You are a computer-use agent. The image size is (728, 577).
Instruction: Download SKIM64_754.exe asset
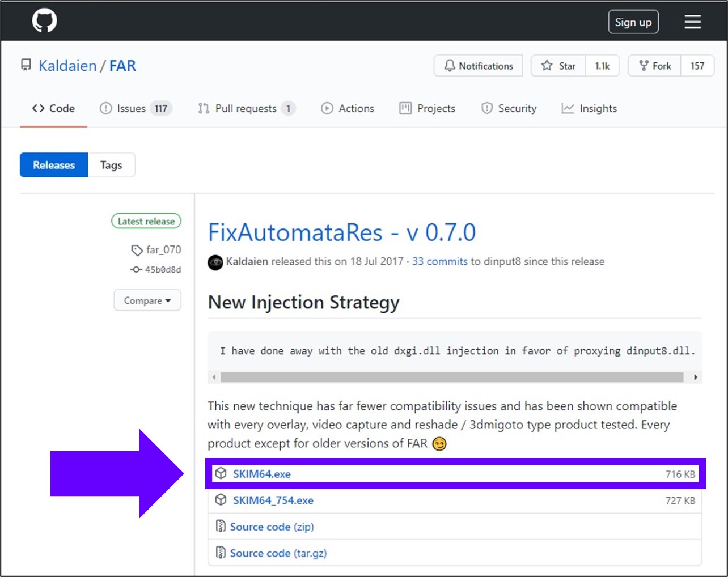tap(273, 500)
